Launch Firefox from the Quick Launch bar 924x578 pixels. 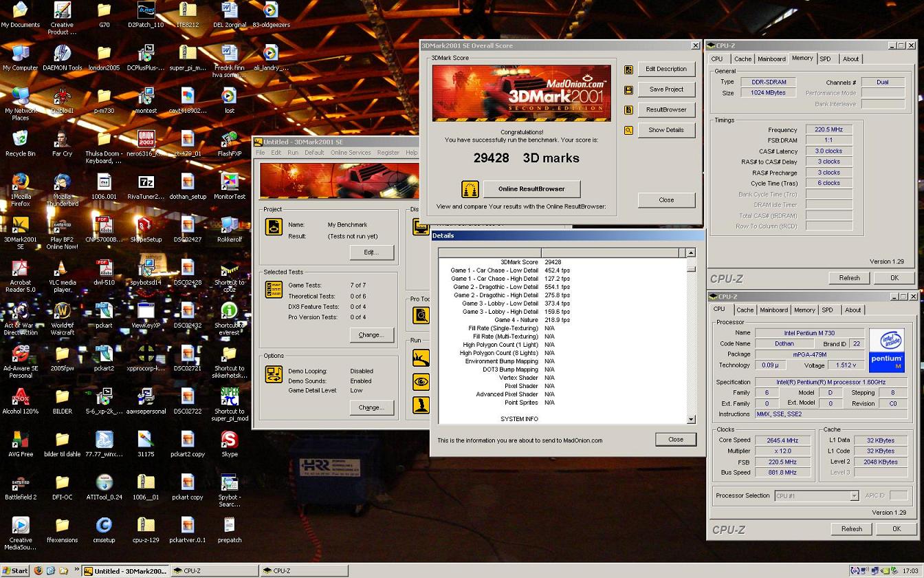[38, 570]
